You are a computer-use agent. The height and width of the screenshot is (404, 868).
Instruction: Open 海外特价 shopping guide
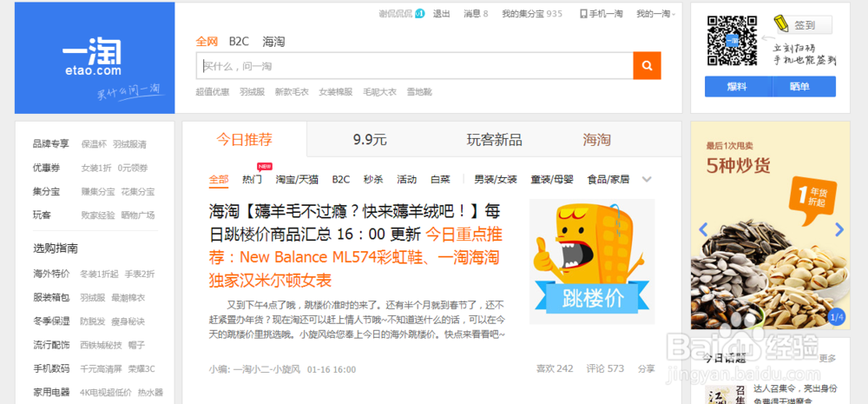[51, 274]
